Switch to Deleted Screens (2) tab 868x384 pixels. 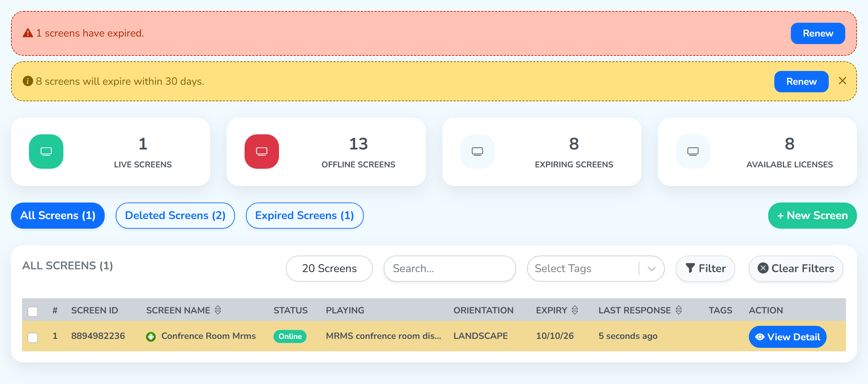(175, 216)
